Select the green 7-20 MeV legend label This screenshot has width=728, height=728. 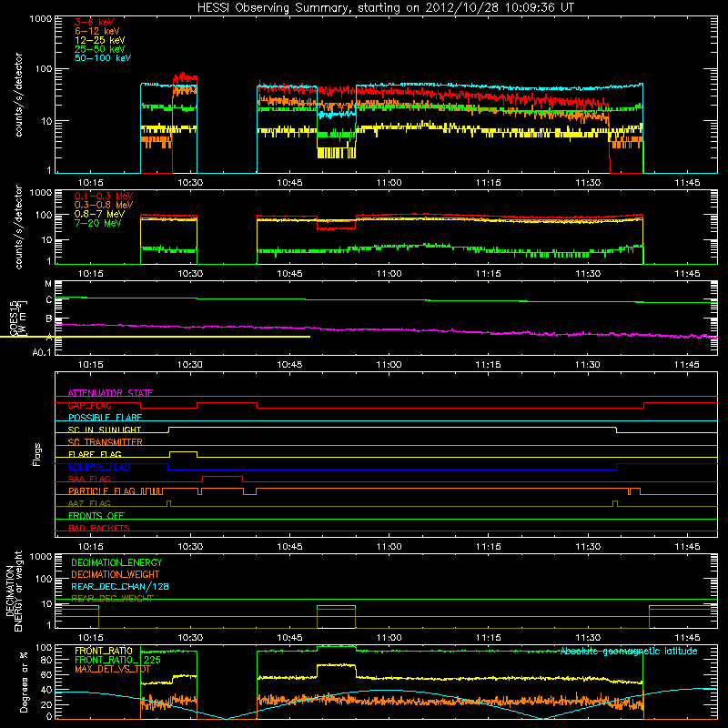[98, 223]
